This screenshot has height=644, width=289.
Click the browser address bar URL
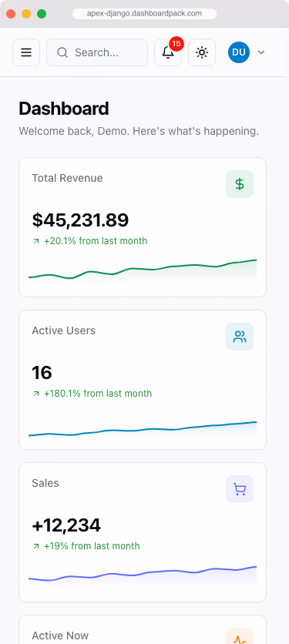[x=144, y=14]
